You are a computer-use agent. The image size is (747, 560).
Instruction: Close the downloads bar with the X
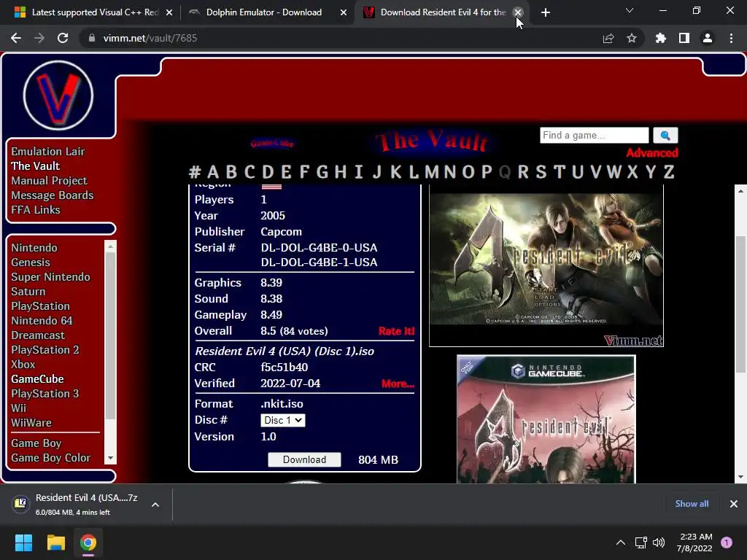click(734, 504)
